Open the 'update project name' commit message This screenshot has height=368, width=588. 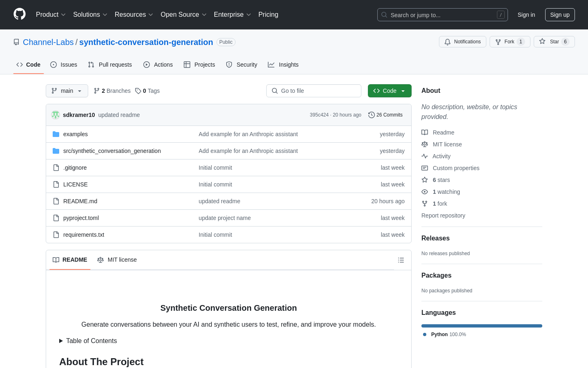point(225,218)
